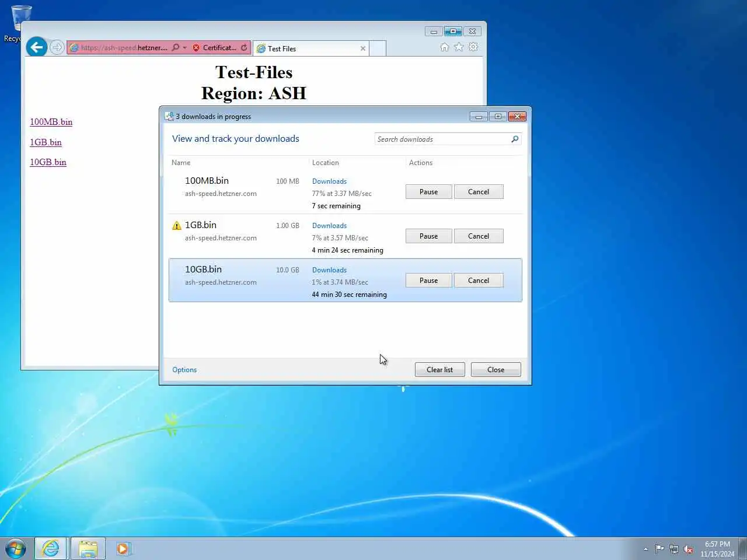Click '4 min 24 sec remaining' text
This screenshot has height=560, width=747.
point(347,250)
